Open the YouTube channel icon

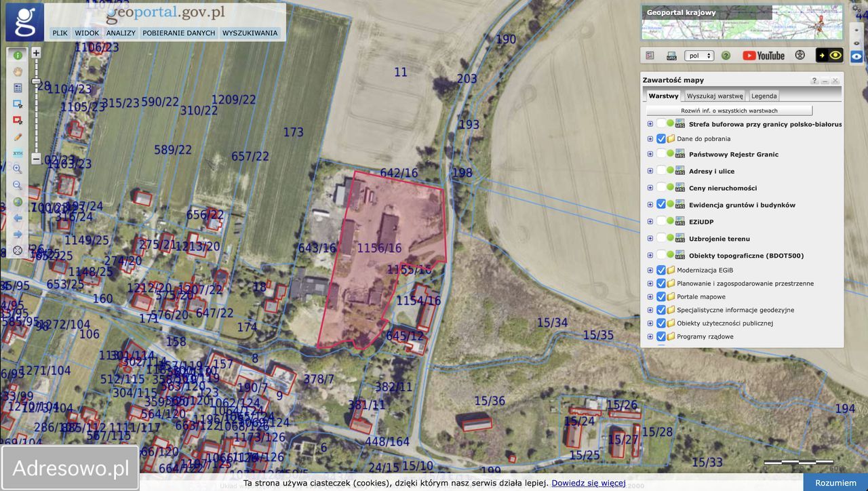coord(763,56)
